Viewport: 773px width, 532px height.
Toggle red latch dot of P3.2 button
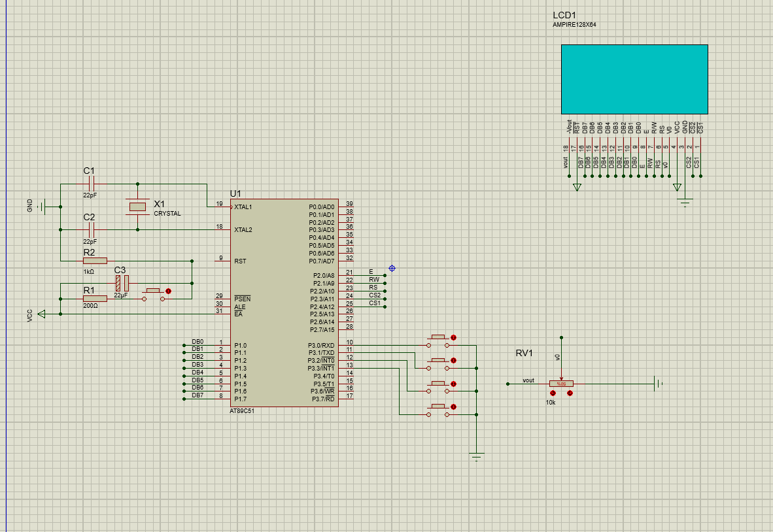[454, 384]
